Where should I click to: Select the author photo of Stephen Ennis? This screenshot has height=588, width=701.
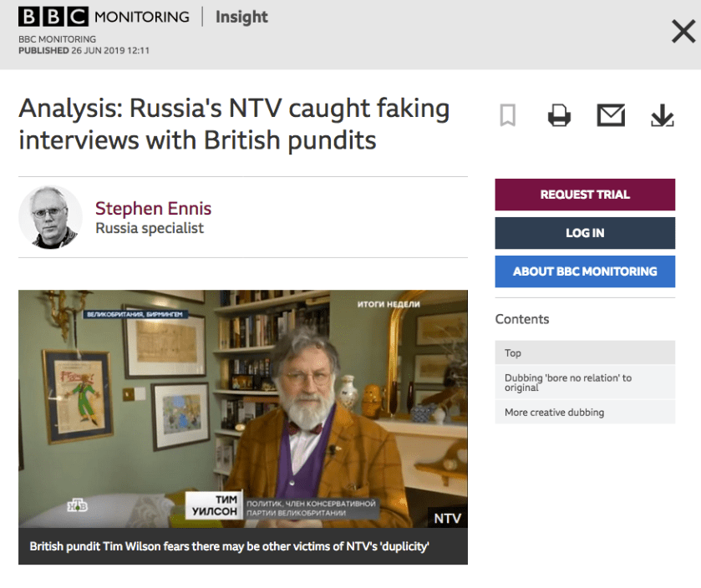(50, 217)
